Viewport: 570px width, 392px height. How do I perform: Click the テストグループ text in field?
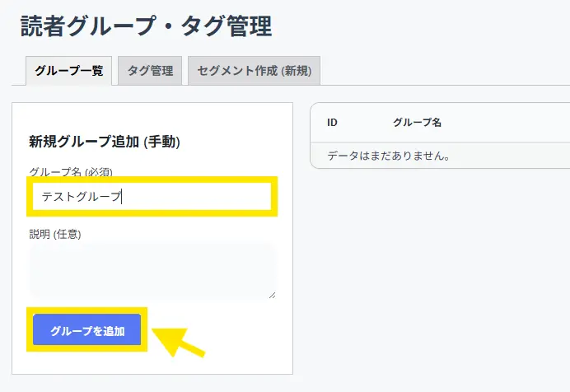click(x=81, y=196)
